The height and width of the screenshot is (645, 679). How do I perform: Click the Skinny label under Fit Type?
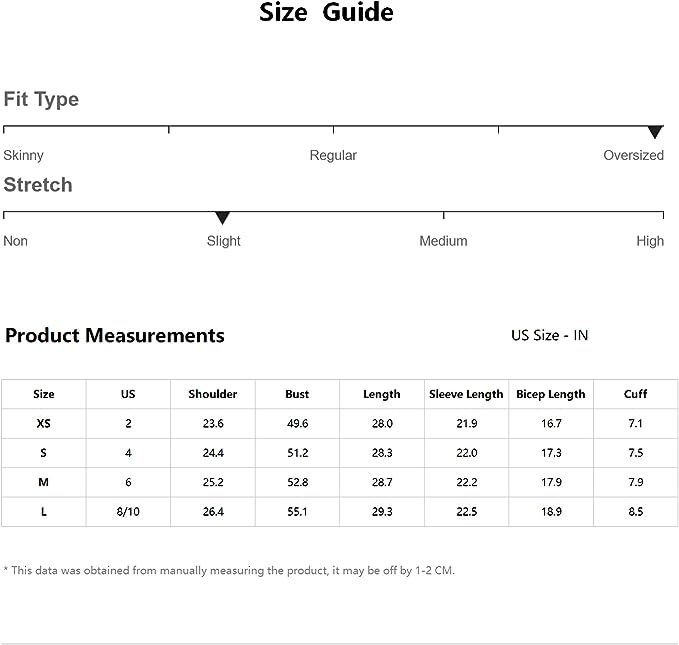click(24, 156)
